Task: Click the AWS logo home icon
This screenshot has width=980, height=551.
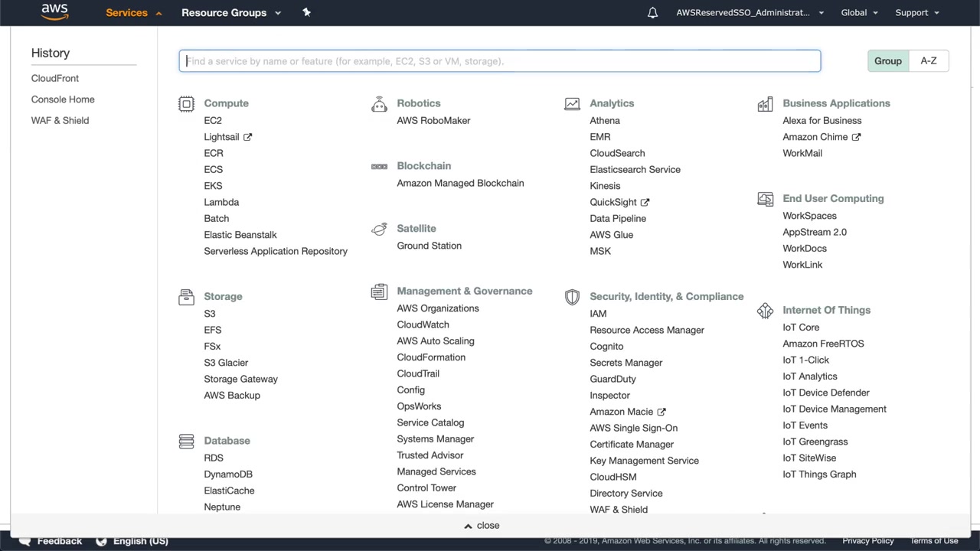Action: tap(54, 11)
